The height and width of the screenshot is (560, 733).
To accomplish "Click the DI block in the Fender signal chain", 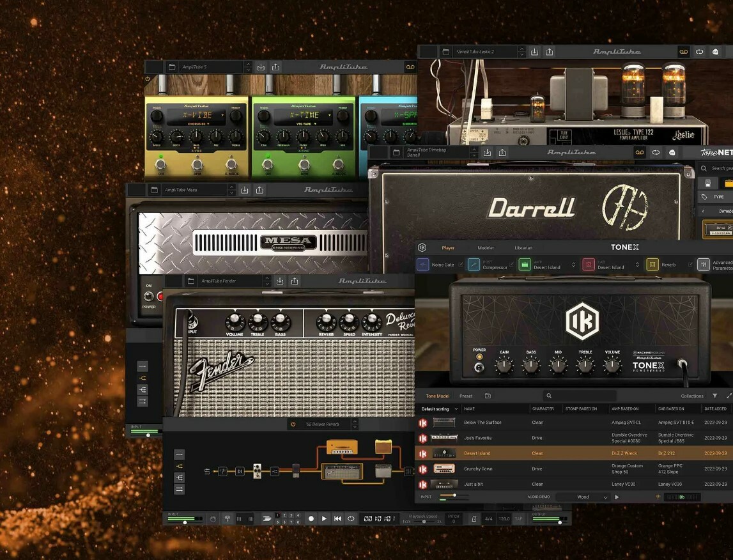I will coord(240,471).
